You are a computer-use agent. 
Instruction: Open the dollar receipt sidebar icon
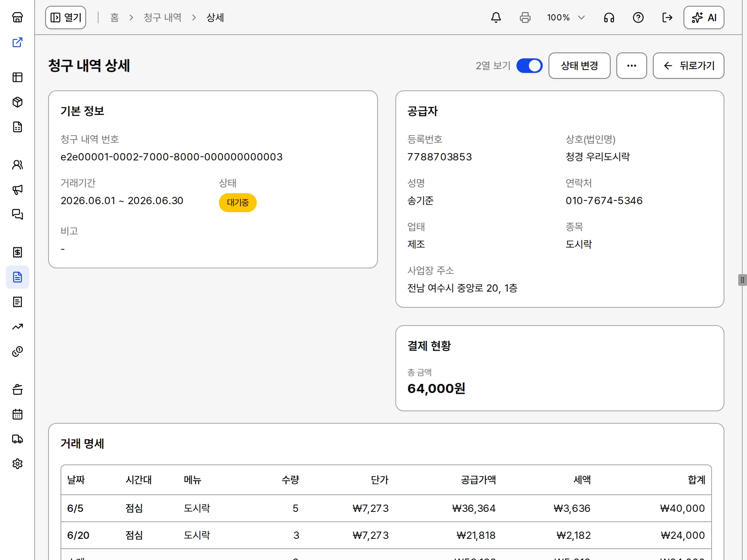click(x=18, y=252)
